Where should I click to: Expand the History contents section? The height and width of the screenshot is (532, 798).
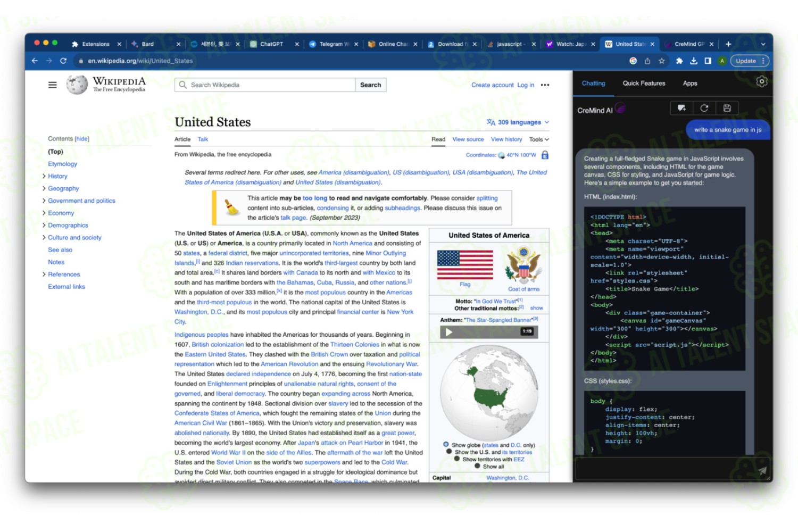click(x=44, y=176)
